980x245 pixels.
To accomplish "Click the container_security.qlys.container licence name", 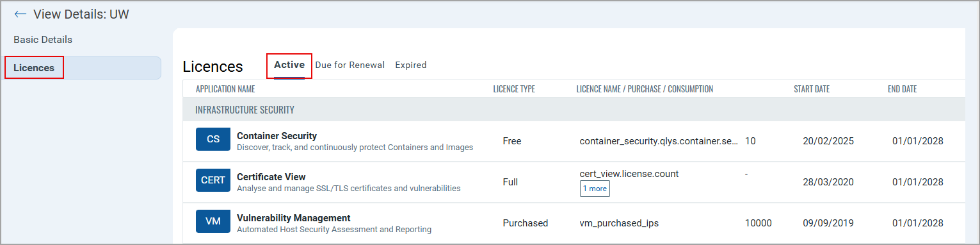I will tap(659, 141).
